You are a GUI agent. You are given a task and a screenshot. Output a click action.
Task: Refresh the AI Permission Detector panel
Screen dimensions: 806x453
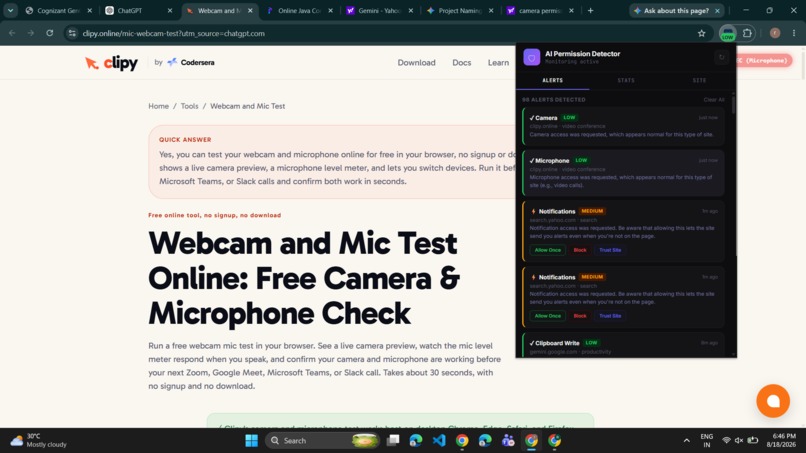point(721,57)
